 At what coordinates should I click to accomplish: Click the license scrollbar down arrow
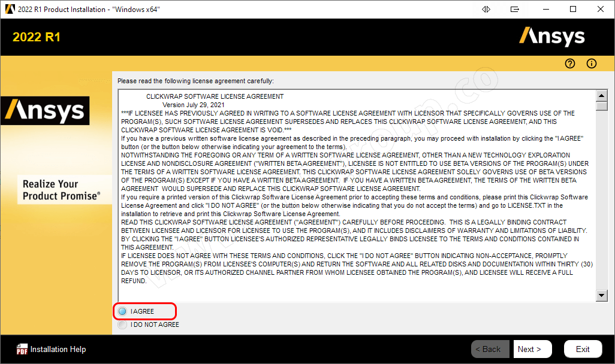[x=602, y=295]
